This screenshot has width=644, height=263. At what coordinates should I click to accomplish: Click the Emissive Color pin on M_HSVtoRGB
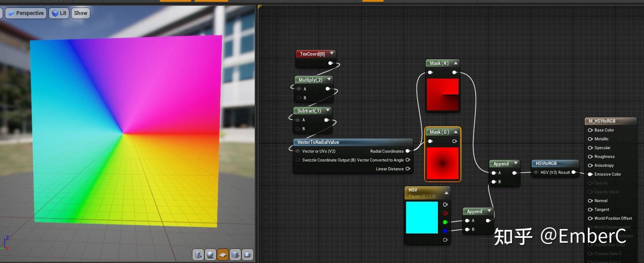590,174
